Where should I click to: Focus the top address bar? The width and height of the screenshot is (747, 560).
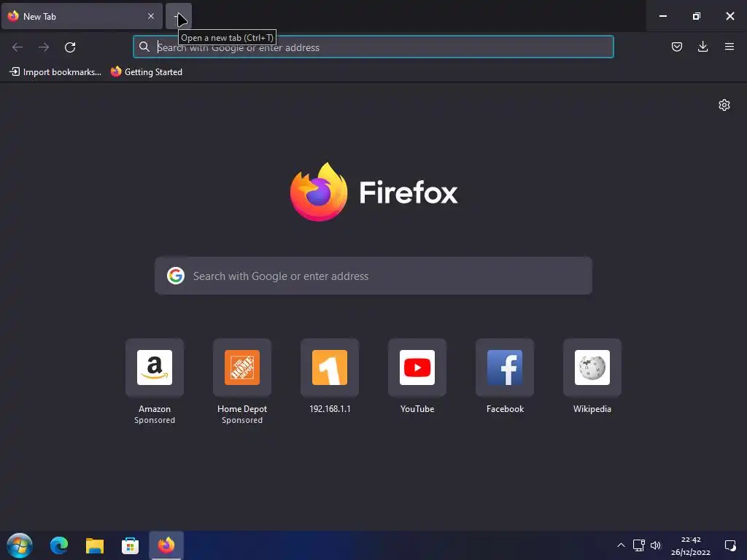(x=373, y=47)
